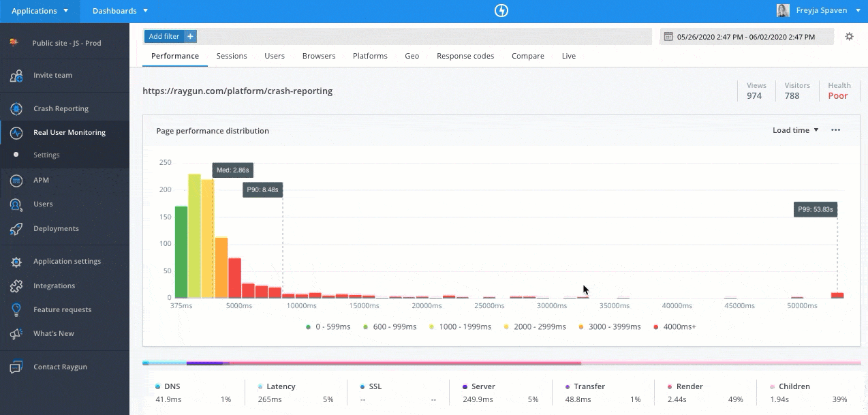Click the pink Render segment of timing bar

(405, 363)
